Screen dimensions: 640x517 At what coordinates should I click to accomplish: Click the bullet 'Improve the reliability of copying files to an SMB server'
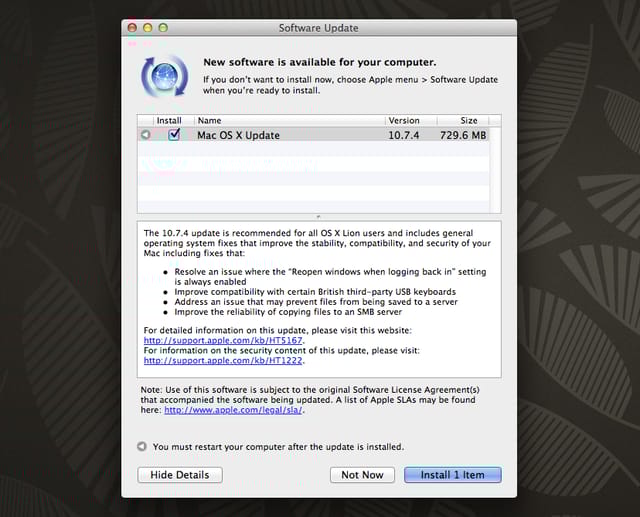(x=288, y=312)
